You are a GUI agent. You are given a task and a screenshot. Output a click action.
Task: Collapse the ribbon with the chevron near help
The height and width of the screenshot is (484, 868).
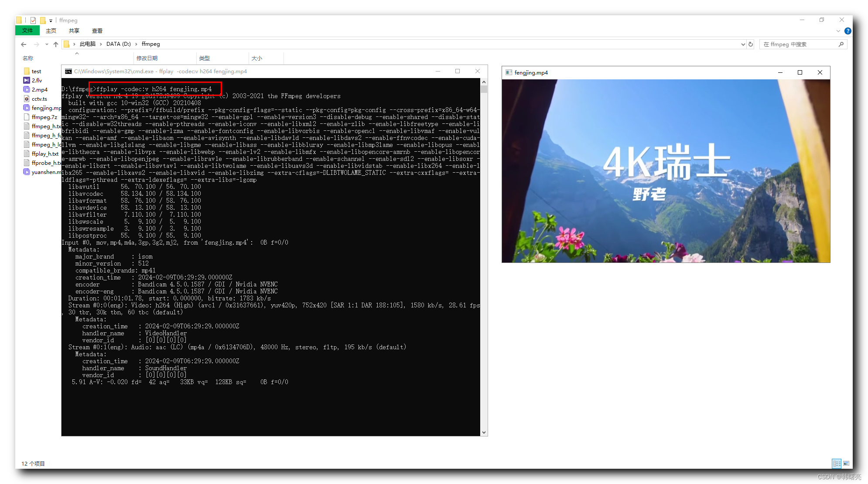[x=838, y=31]
